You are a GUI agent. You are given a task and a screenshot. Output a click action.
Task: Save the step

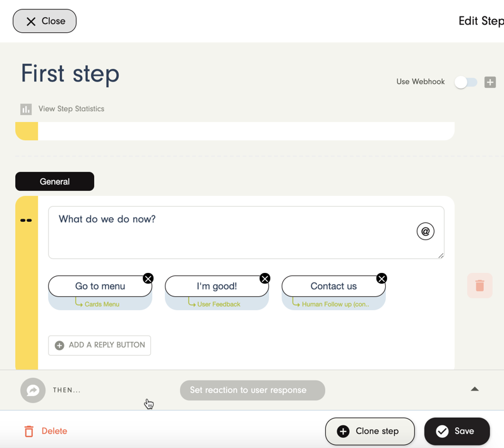[457, 432]
